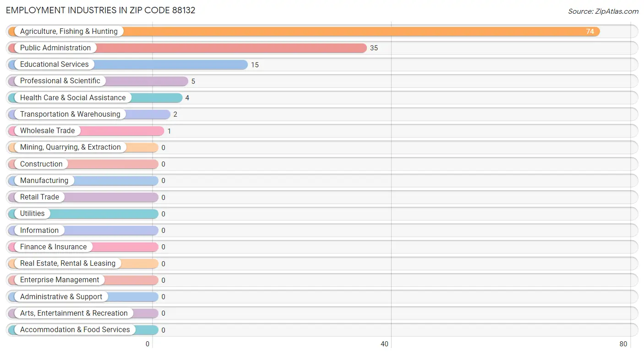The image size is (644, 355).
Task: Click the Retail Trade label
Action: [39, 197]
